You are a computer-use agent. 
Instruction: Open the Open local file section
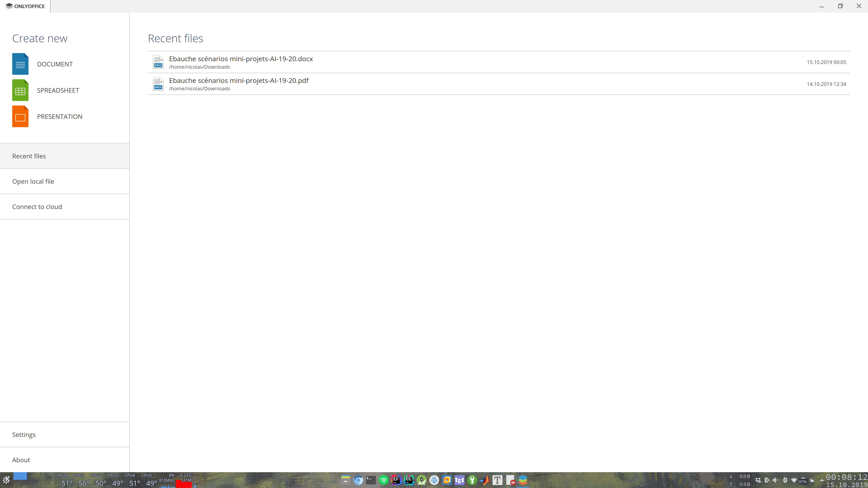point(65,181)
